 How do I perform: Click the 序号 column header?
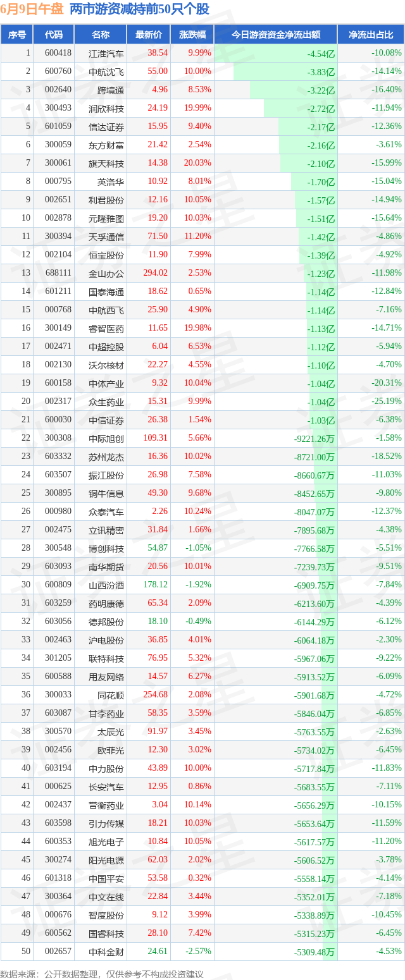tap(17, 35)
